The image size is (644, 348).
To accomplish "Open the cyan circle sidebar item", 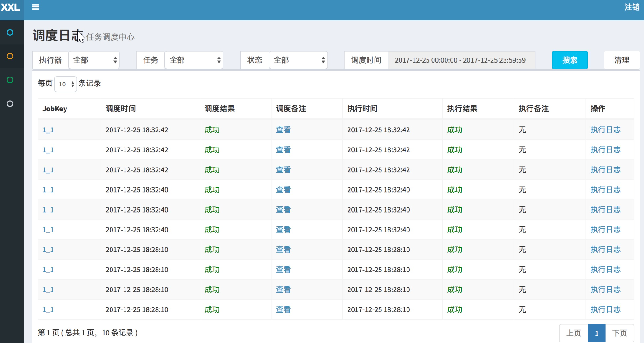I will point(10,32).
